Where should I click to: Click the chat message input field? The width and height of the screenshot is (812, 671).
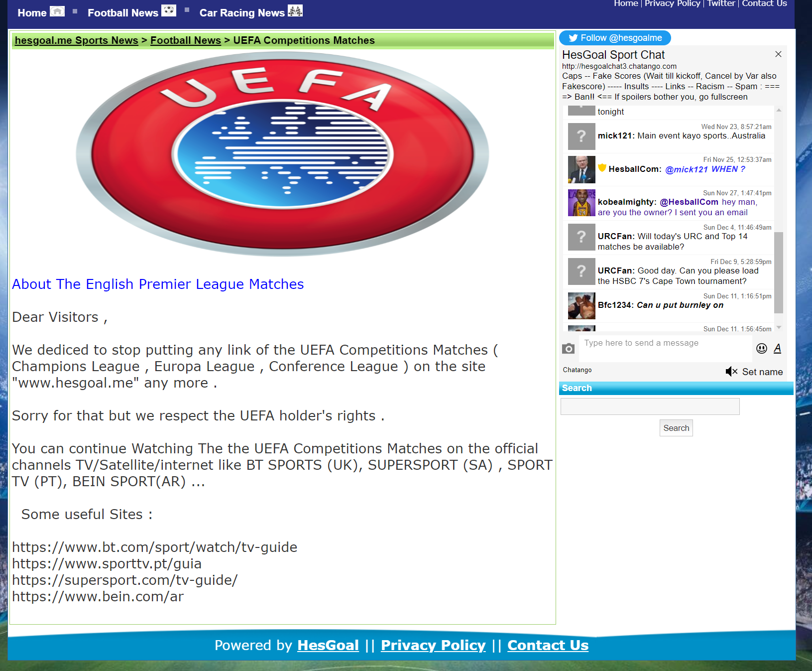pyautogui.click(x=666, y=348)
